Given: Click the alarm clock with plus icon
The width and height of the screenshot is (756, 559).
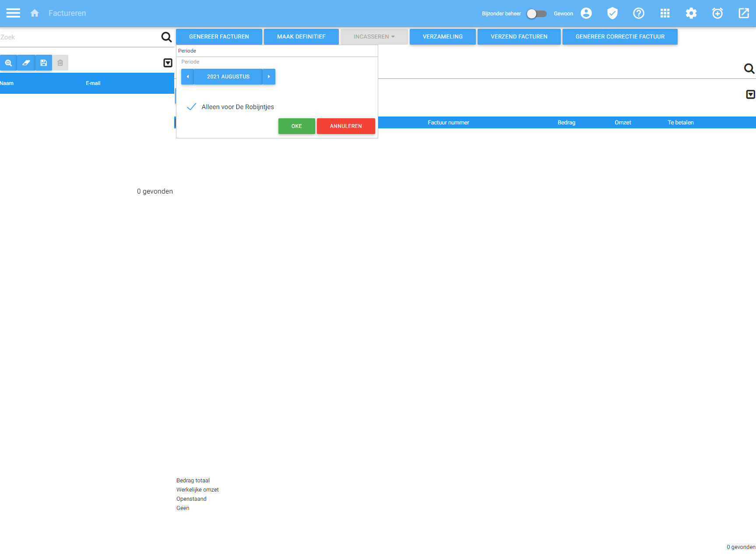Looking at the screenshot, I should point(717,13).
